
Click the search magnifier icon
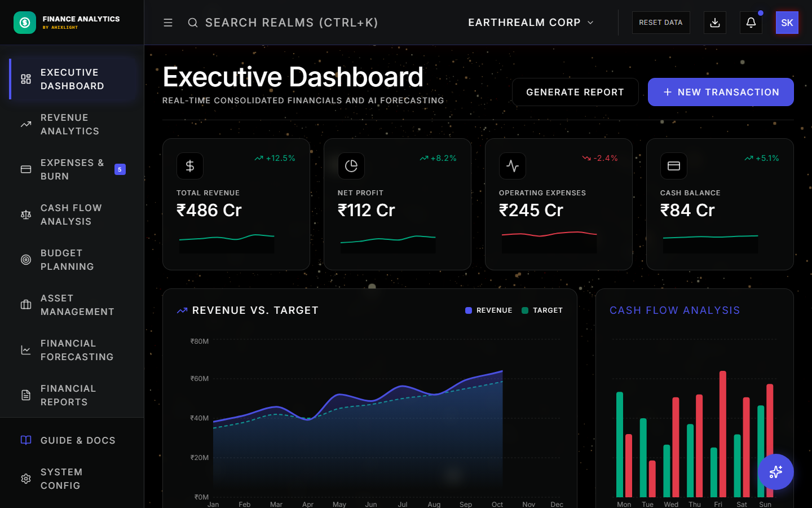click(193, 23)
